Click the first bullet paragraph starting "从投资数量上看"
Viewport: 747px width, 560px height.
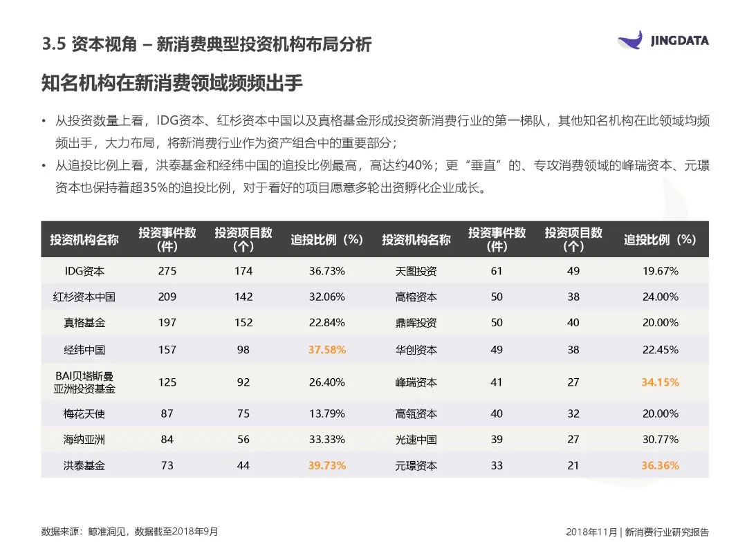pos(382,131)
